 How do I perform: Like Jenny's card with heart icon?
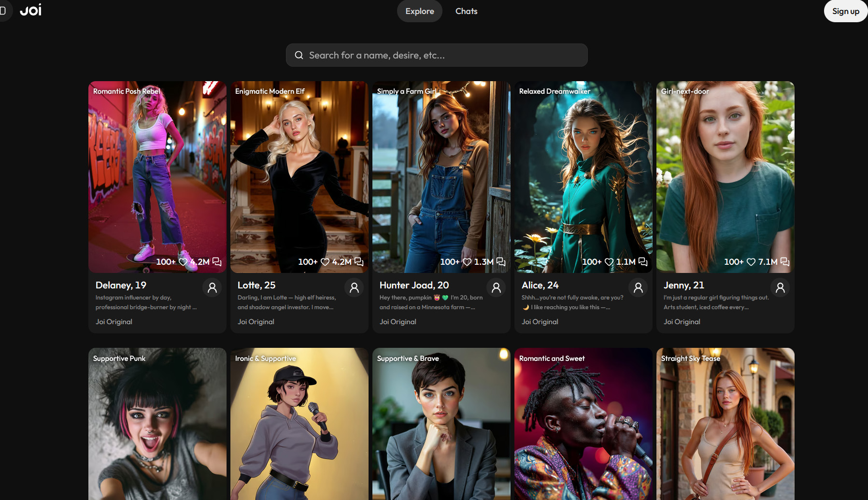pos(751,262)
